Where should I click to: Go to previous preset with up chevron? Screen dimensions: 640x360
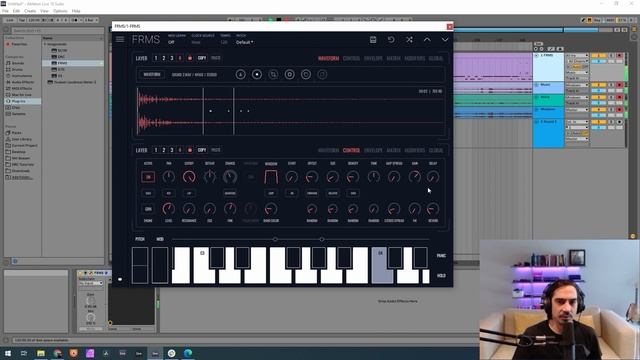click(x=427, y=40)
